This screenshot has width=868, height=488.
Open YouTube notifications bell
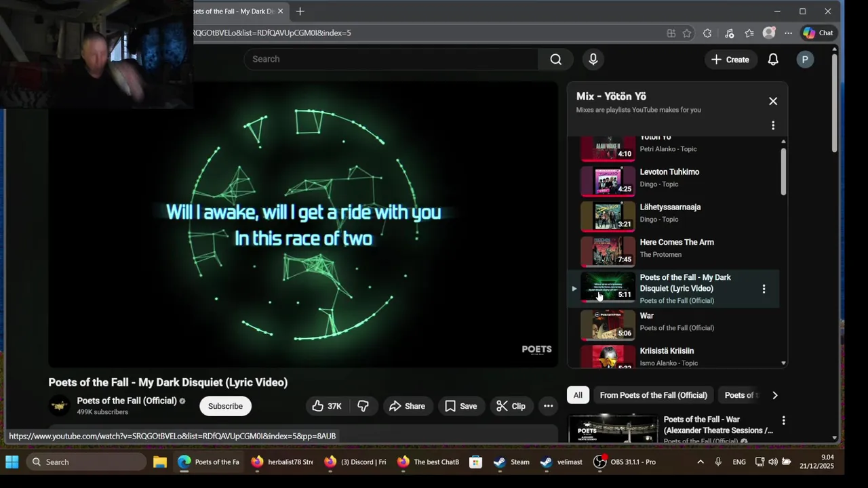click(773, 60)
